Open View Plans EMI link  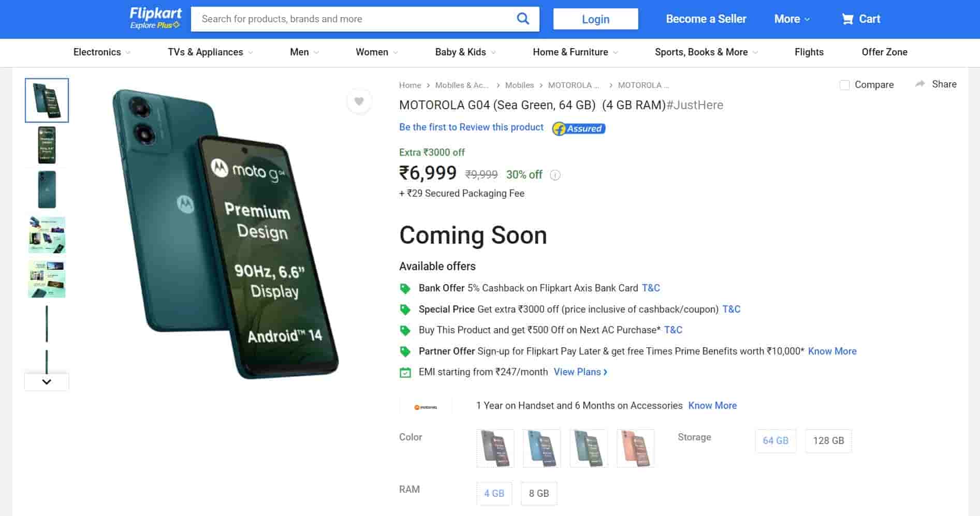click(580, 372)
